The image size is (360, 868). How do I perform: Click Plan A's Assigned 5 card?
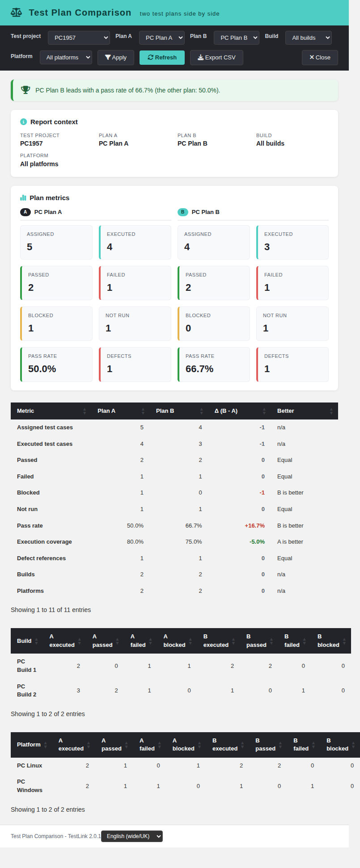(x=56, y=242)
